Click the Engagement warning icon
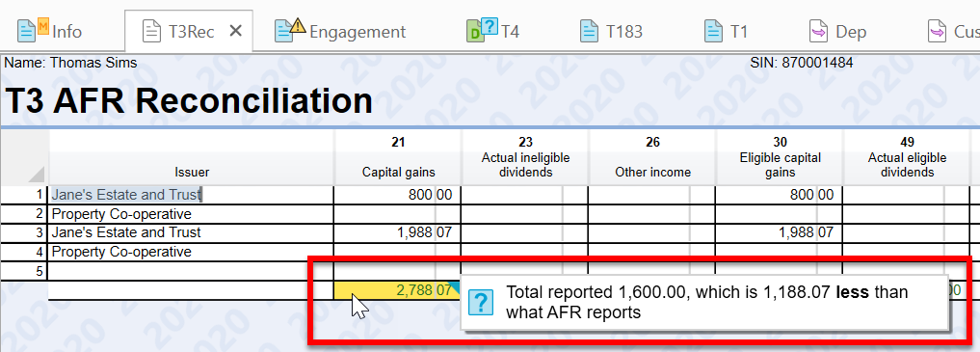Image resolution: width=980 pixels, height=352 pixels. pyautogui.click(x=298, y=26)
